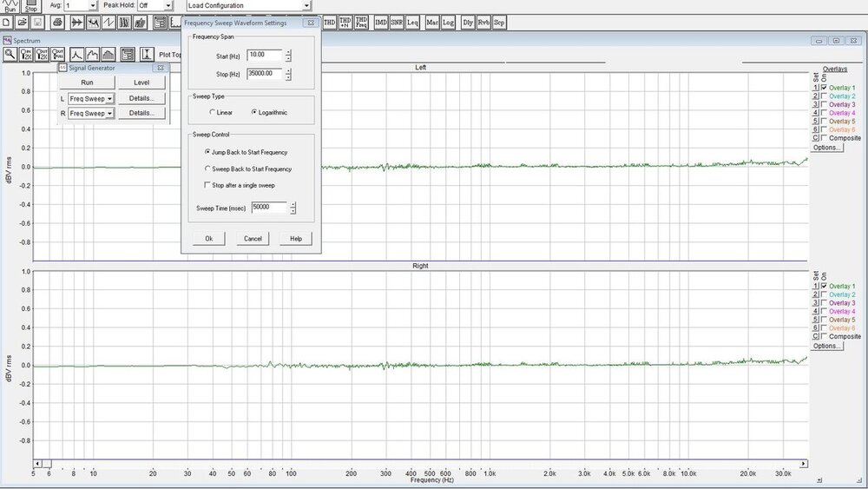Click the zoom Out 2X icon

tap(42, 54)
